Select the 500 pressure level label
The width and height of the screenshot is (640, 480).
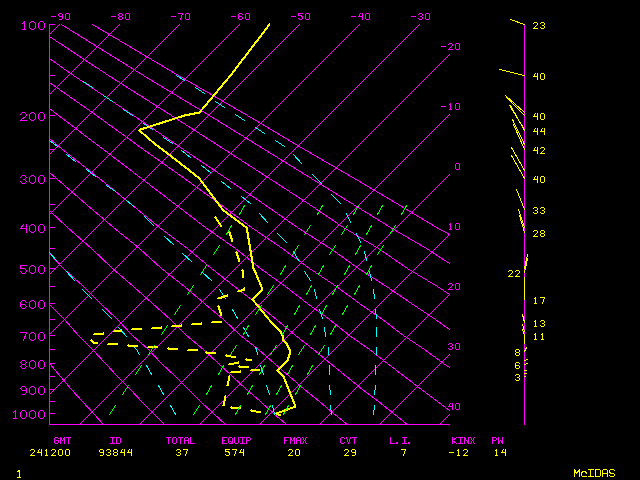click(32, 269)
